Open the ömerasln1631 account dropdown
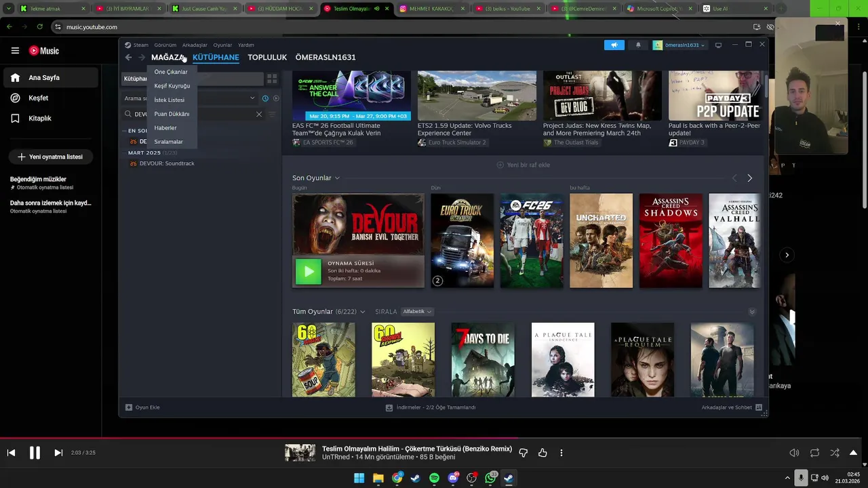Screen dimensions: 868x488 (x=679, y=45)
